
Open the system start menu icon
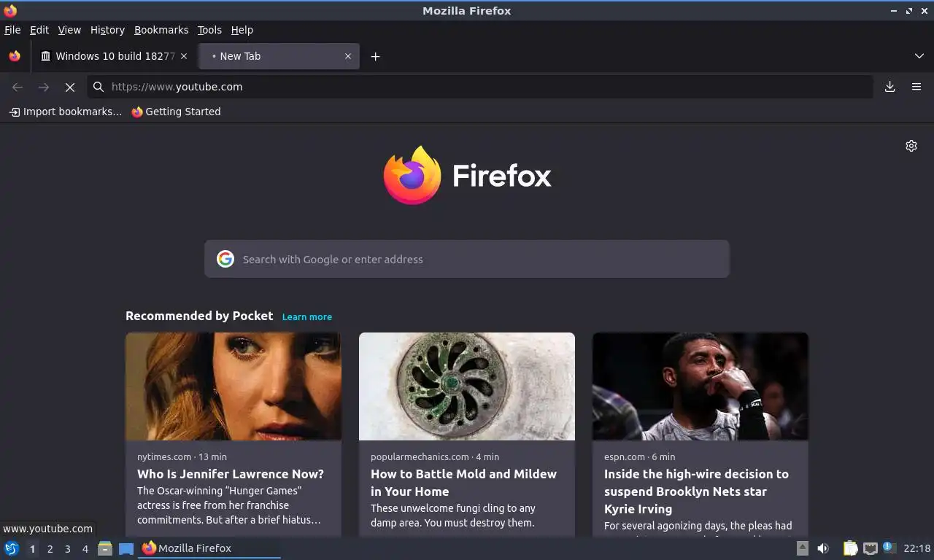tap(12, 548)
